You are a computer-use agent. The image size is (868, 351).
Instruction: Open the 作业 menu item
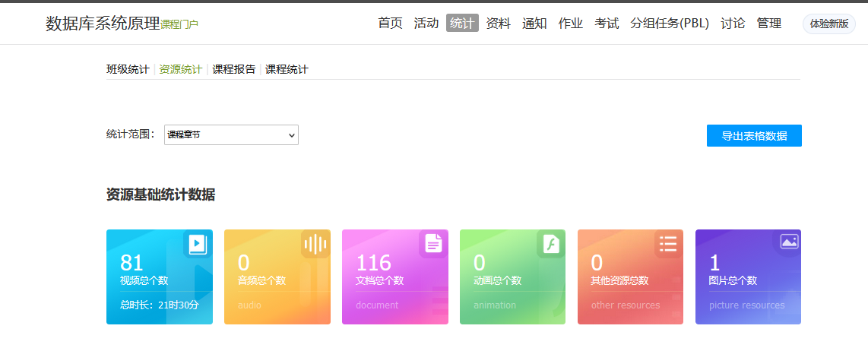click(x=570, y=24)
